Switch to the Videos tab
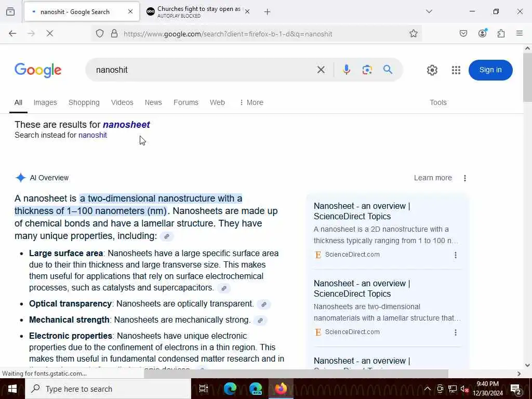Screen dimensions: 532x399 [122, 102]
